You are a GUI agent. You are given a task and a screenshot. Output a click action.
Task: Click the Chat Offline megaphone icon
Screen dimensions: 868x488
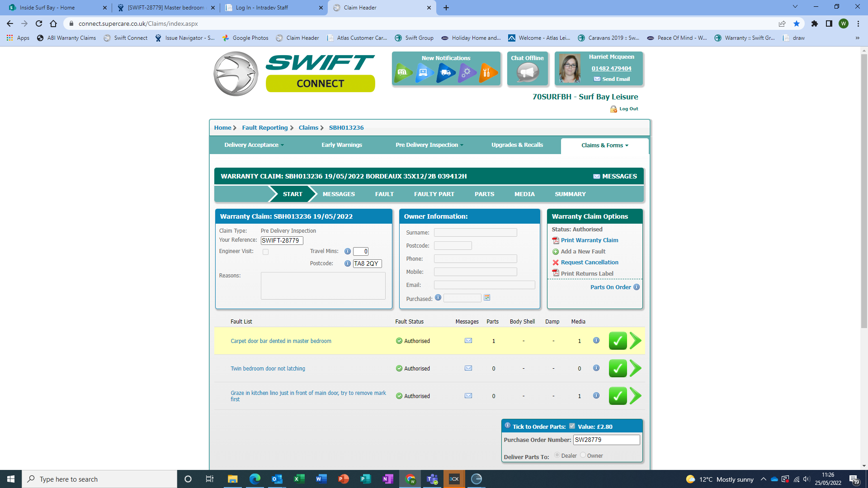[x=527, y=72]
